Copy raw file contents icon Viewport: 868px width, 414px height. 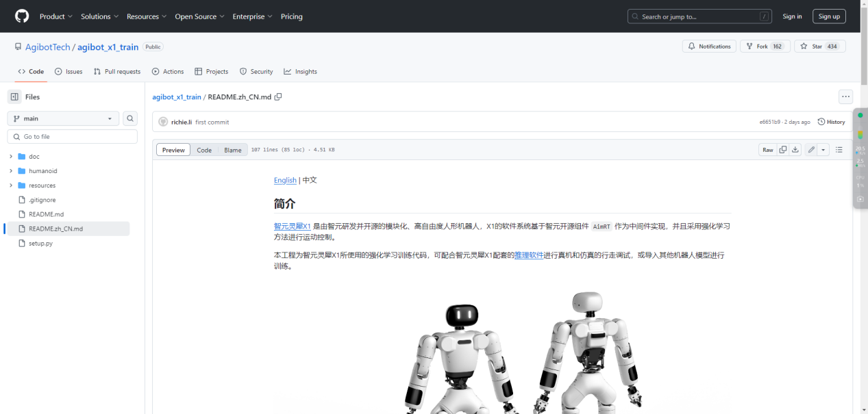pos(782,150)
